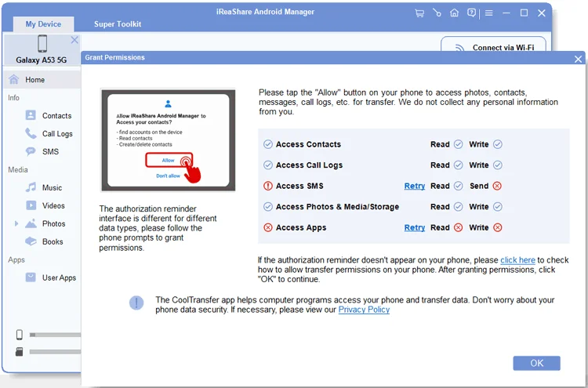The image size is (588, 388).
Task: Click the Photos & Media Read check mark
Action: point(459,207)
